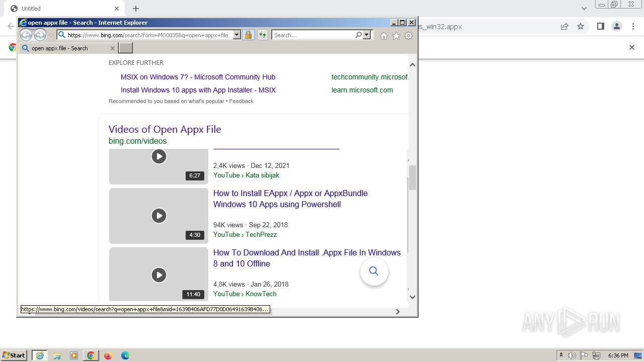Toggle Chrome side panel
Viewport: 644px width, 362px height.
(600, 26)
